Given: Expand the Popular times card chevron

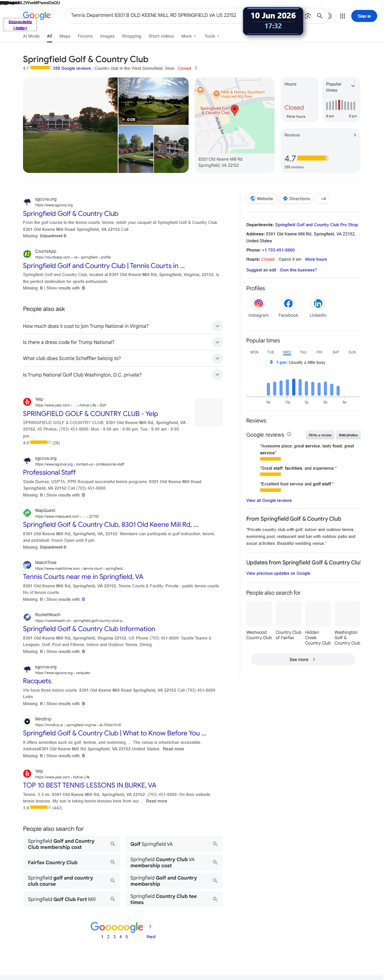Looking at the screenshot, I should point(353,86).
